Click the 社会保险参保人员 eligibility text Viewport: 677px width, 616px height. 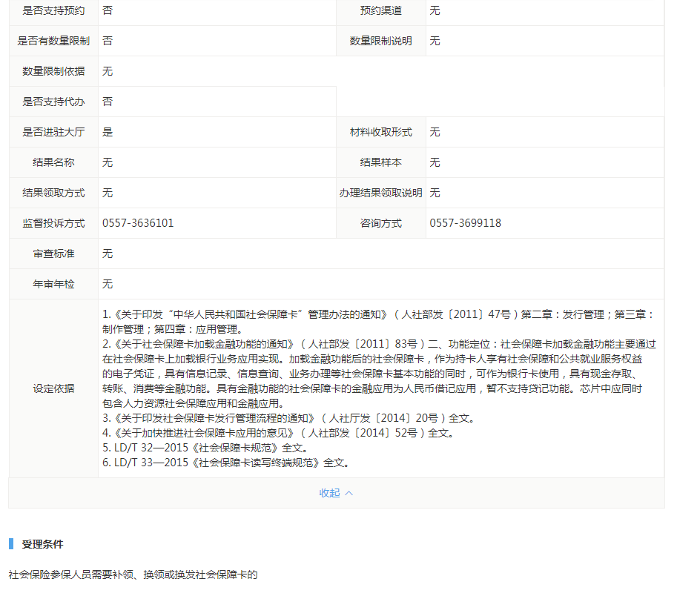coord(133,574)
